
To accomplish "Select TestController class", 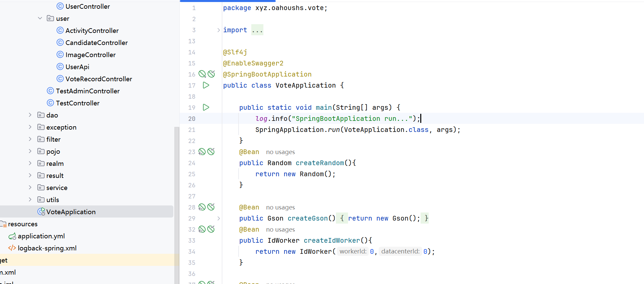I will (78, 103).
